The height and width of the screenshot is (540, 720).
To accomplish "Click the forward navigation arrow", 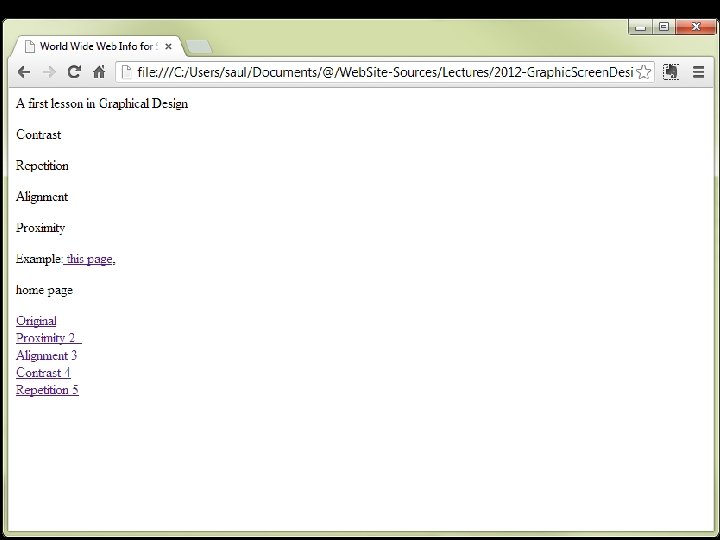I will tap(49, 72).
